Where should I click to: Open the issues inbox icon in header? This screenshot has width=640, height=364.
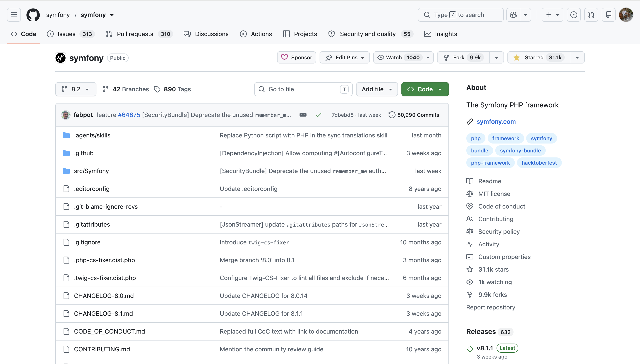tap(573, 15)
